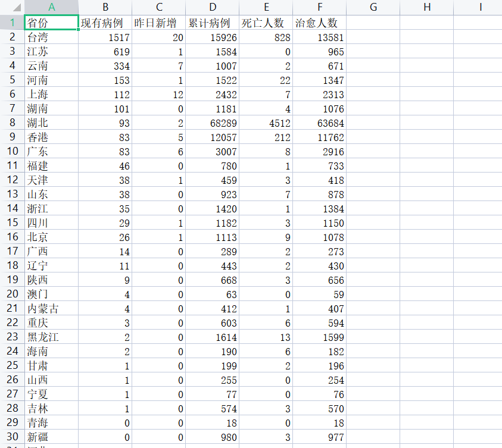Select the 湖北 cell
The width and height of the screenshot is (502, 448).
click(x=52, y=123)
